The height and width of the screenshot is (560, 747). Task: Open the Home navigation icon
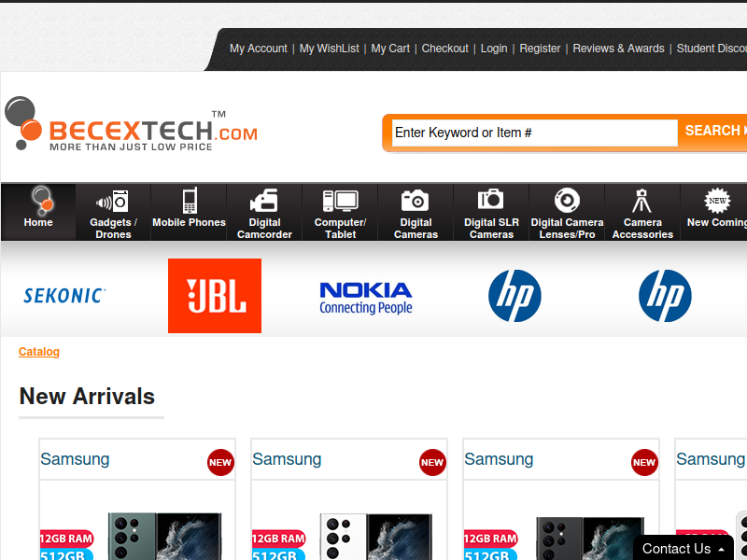point(42,200)
